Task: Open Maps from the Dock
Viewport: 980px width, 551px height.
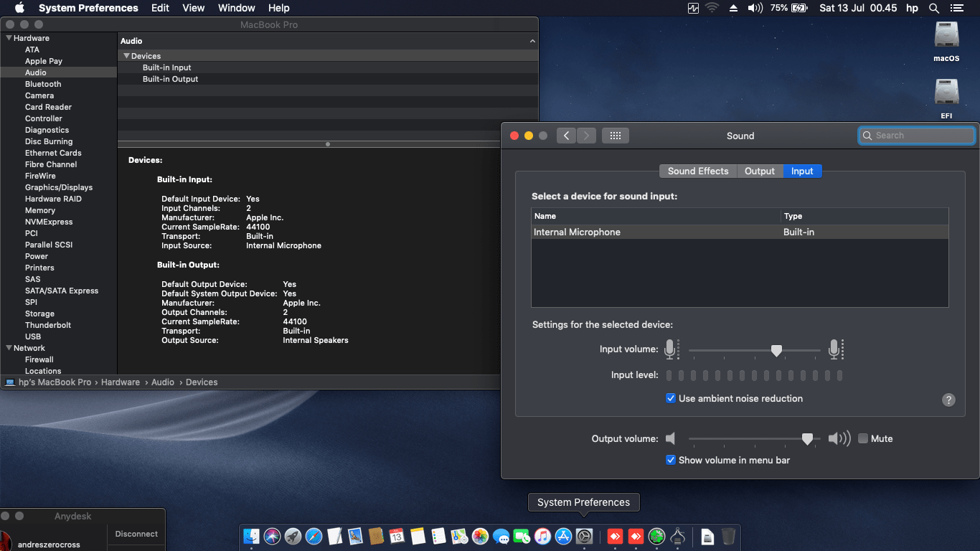Action: [459, 536]
